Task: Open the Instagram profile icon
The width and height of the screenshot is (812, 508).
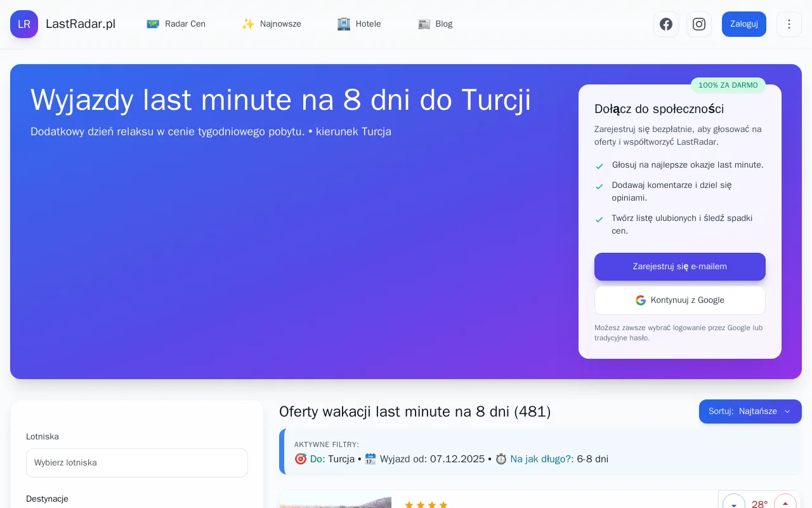Action: click(699, 24)
